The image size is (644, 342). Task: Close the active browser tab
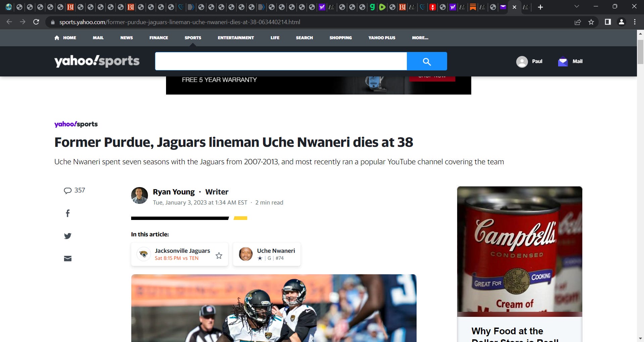click(x=515, y=7)
